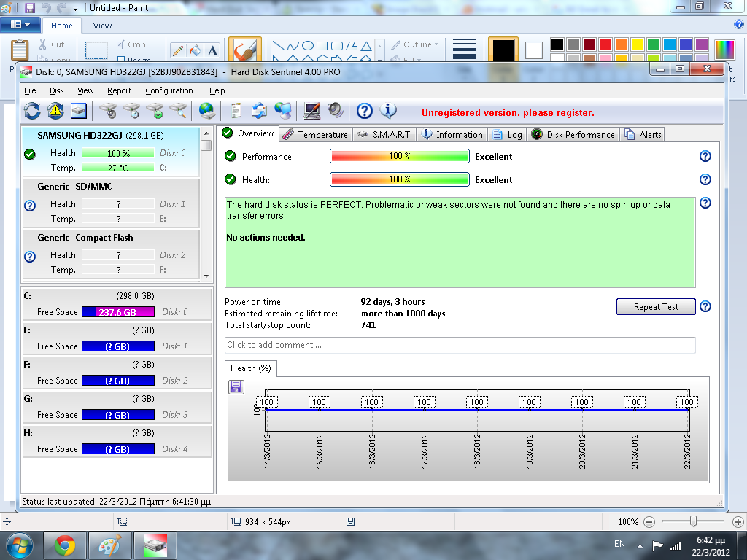Click the floppy save icon on health chart
This screenshot has width=747, height=560.
(236, 386)
